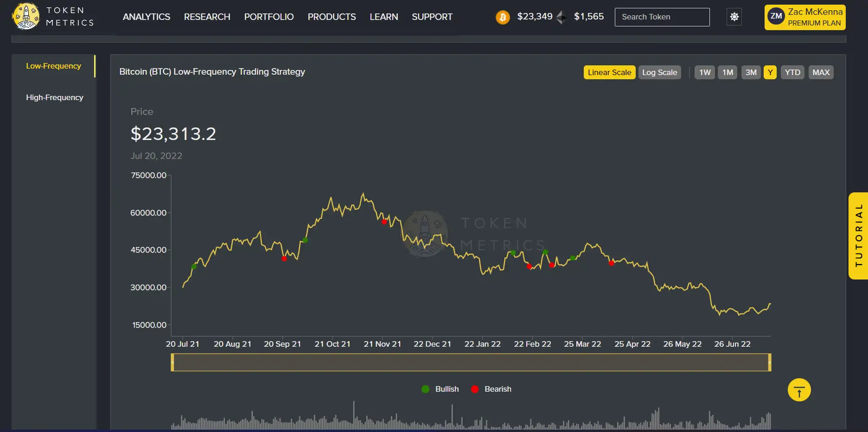The width and height of the screenshot is (868, 432).
Task: Toggle the light/dark theme sun icon
Action: (734, 17)
